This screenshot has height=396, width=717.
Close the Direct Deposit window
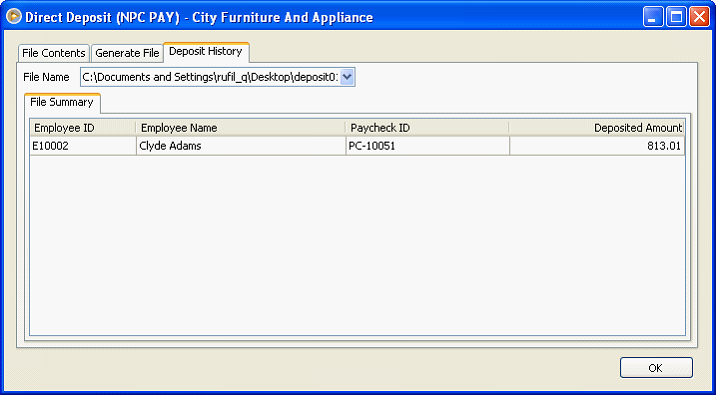[x=699, y=17]
